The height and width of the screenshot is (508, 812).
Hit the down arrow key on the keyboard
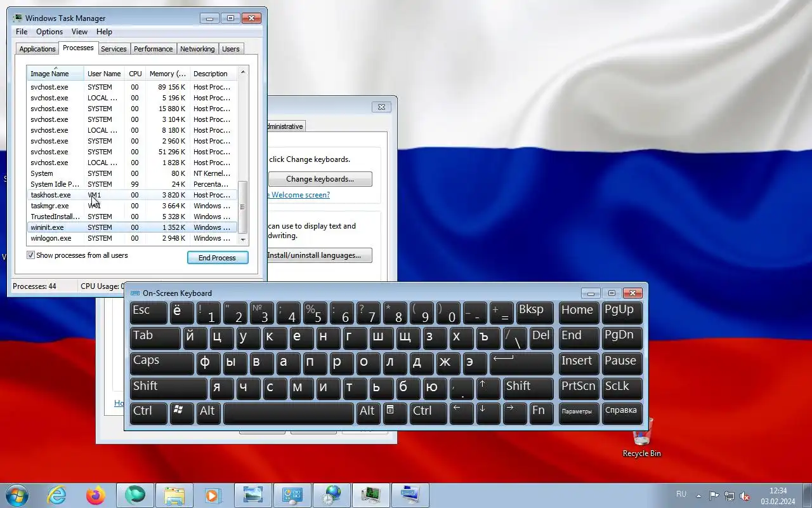488,413
